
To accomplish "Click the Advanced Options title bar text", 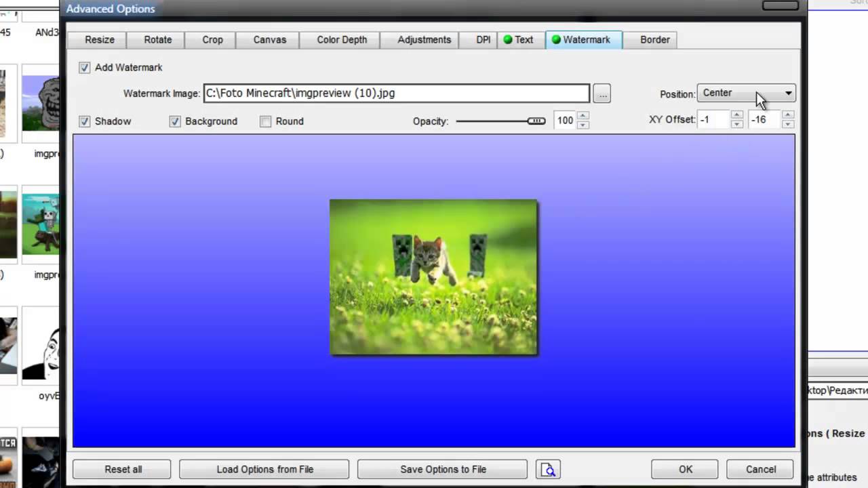I will click(111, 9).
